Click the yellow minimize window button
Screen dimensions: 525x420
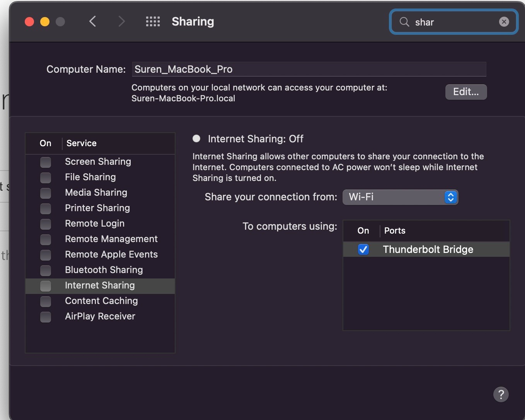pyautogui.click(x=45, y=22)
